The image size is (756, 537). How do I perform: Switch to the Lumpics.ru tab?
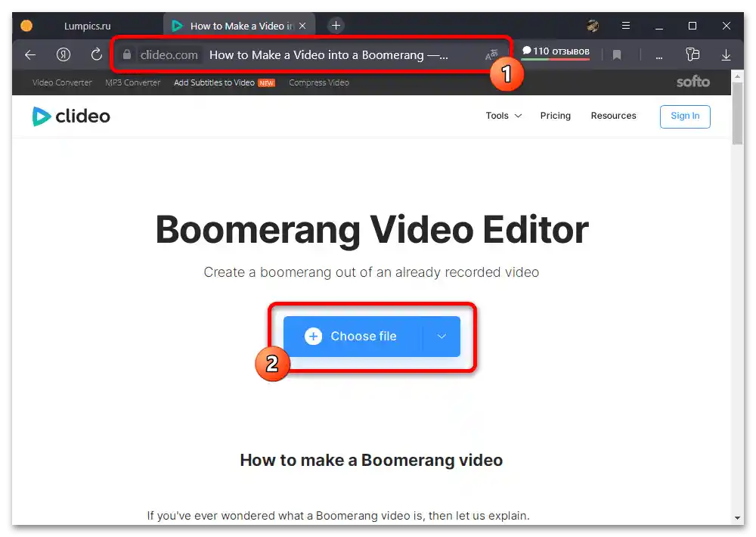pos(87,26)
